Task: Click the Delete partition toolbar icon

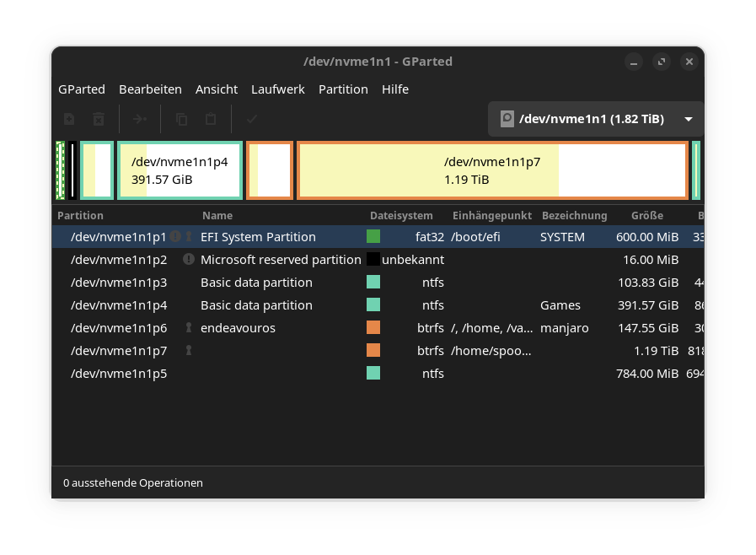Action: [99, 119]
